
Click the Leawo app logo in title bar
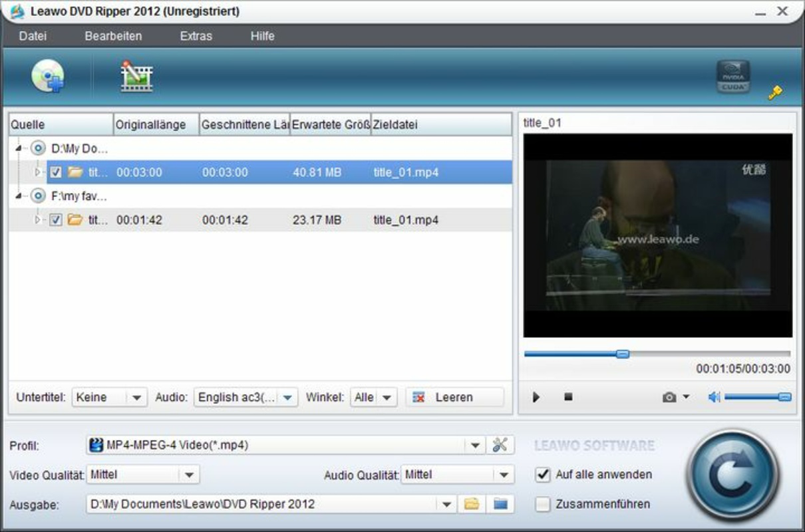(17, 11)
